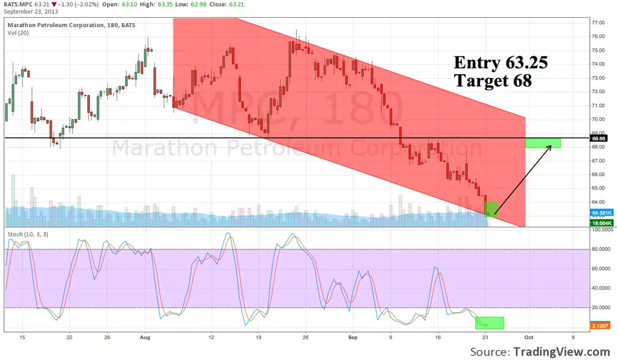Click the 'Sep' date axis label
The image size is (617, 364).
[x=353, y=338]
